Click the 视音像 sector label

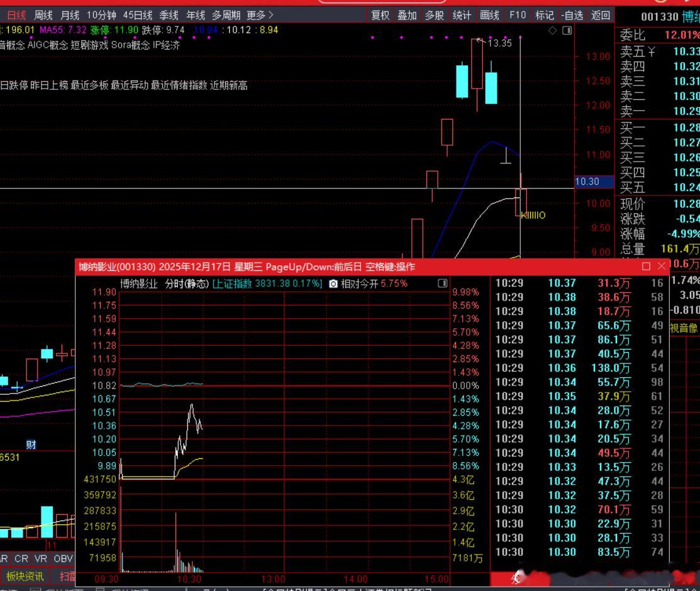pos(684,328)
